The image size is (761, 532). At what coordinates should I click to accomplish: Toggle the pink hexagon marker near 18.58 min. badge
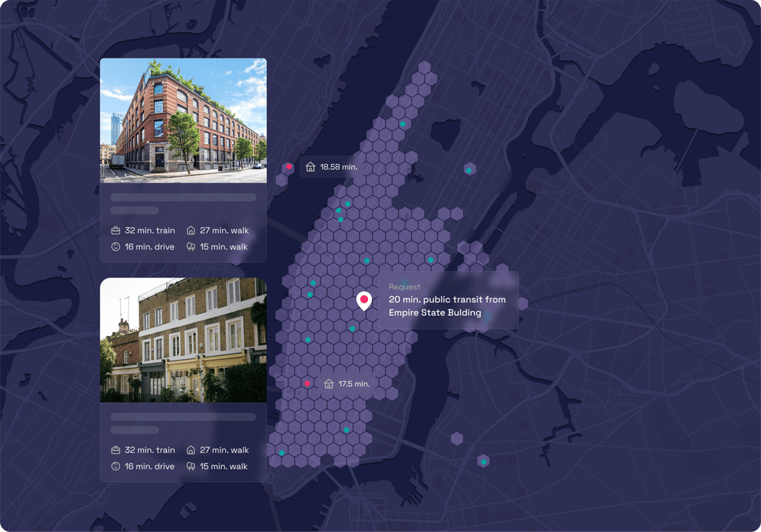288,166
